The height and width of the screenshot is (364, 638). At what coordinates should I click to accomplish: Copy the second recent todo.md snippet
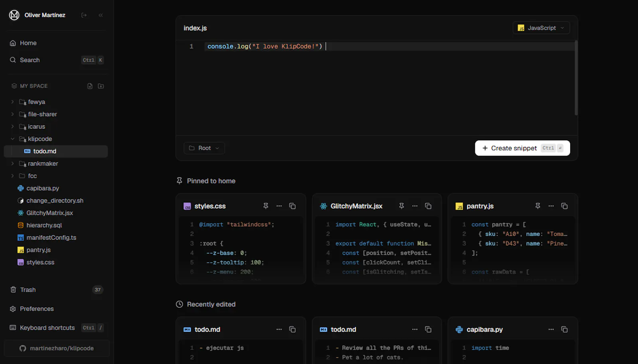point(428,329)
